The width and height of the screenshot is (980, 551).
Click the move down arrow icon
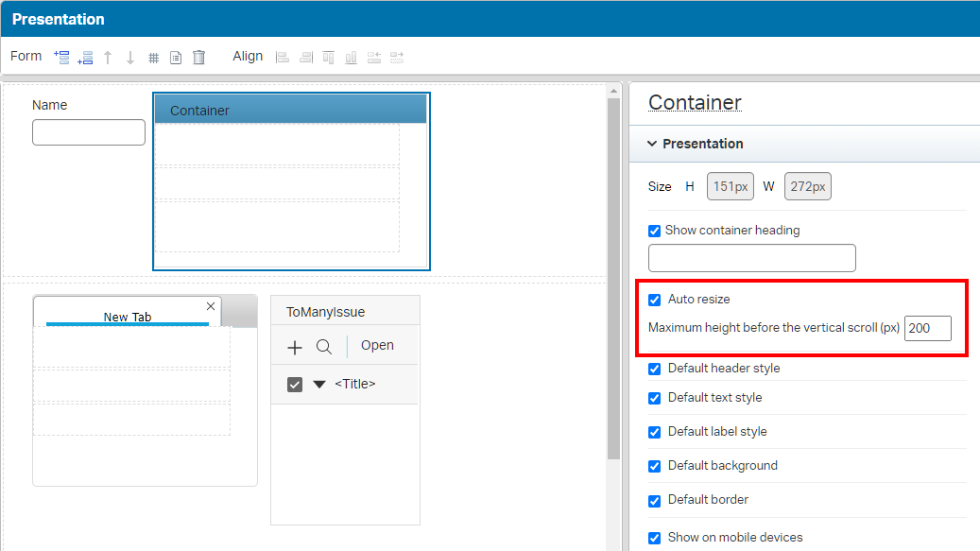pyautogui.click(x=130, y=58)
